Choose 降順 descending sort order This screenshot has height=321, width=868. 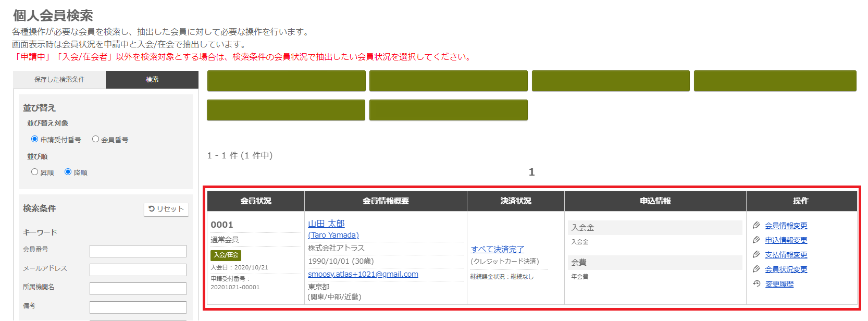coord(68,172)
